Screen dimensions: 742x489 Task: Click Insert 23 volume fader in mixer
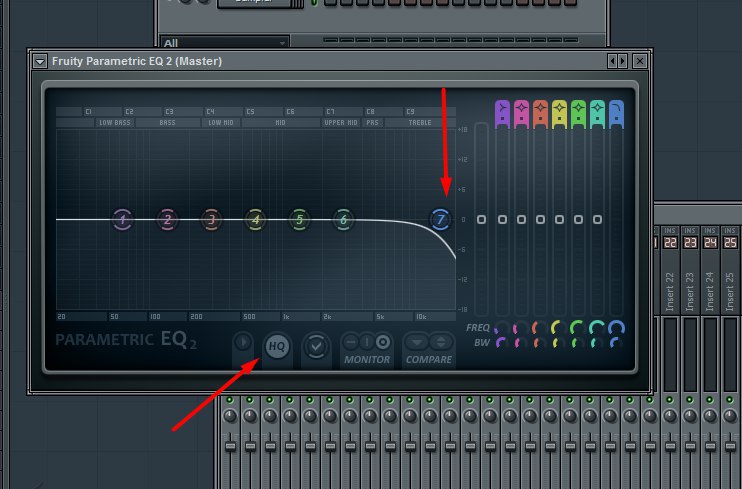[690, 446]
